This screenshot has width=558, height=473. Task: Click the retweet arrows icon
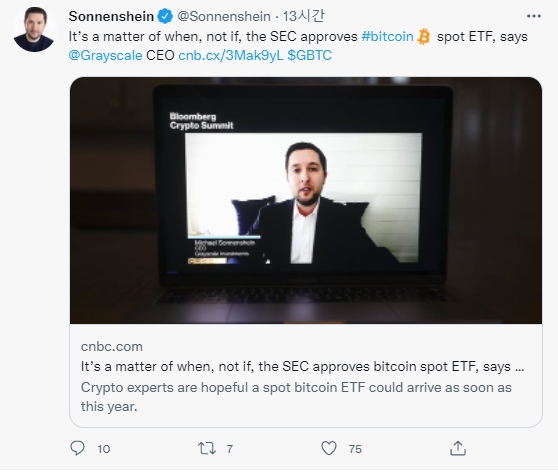[207, 448]
